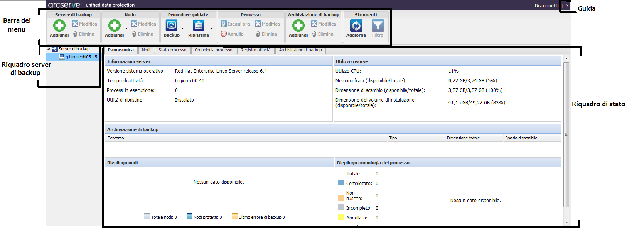This screenshot has width=644, height=238.
Task: Click Aggiungi icon in Server di backup group
Action: pyautogui.click(x=59, y=26)
